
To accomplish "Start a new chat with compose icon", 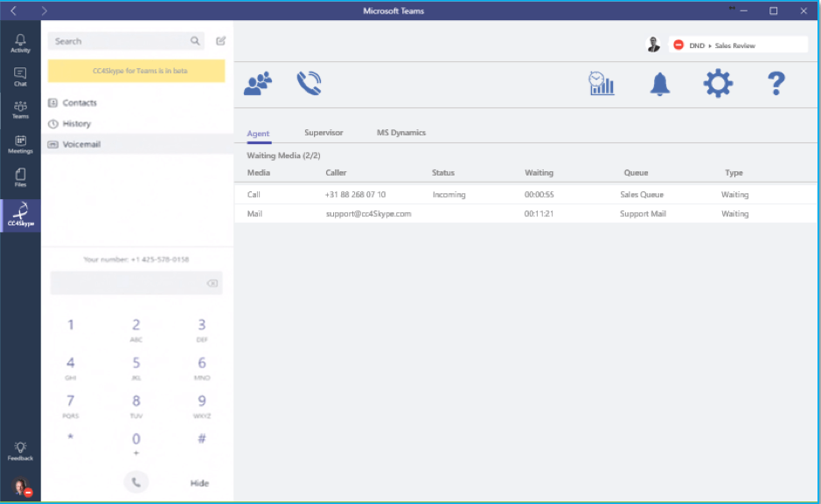I will point(221,41).
